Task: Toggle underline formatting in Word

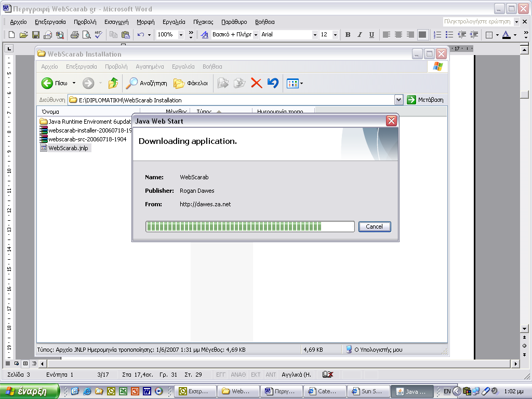Action: tap(371, 35)
